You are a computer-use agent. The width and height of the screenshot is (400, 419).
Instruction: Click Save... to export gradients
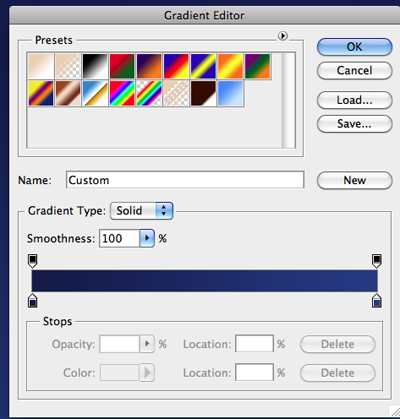(x=355, y=124)
